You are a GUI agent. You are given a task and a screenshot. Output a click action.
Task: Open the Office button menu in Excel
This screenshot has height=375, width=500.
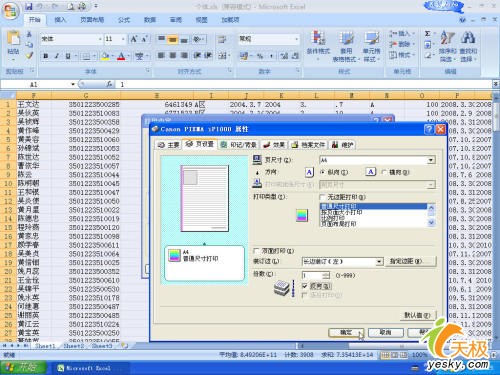point(10,11)
